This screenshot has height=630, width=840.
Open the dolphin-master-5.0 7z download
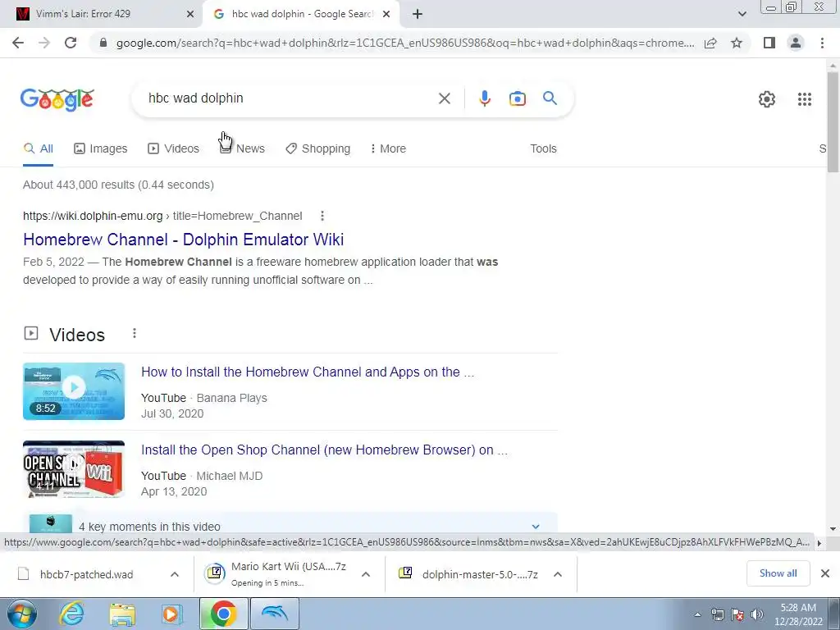[468, 574]
